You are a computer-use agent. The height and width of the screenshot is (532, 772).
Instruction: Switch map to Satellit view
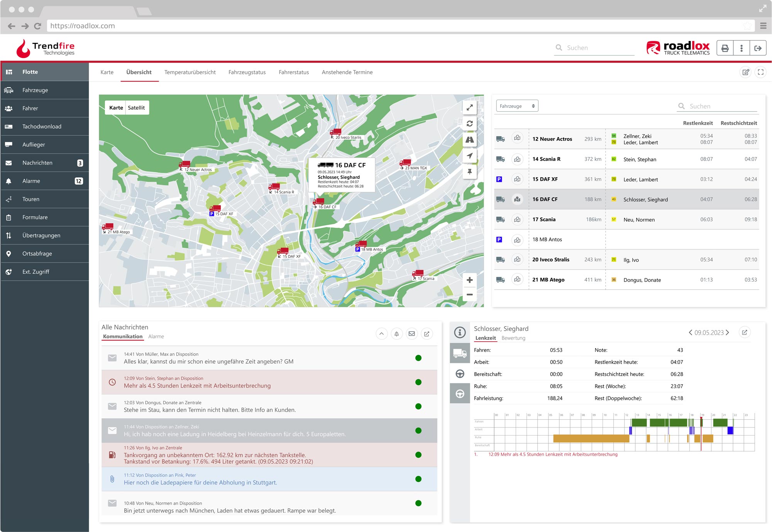[136, 108]
